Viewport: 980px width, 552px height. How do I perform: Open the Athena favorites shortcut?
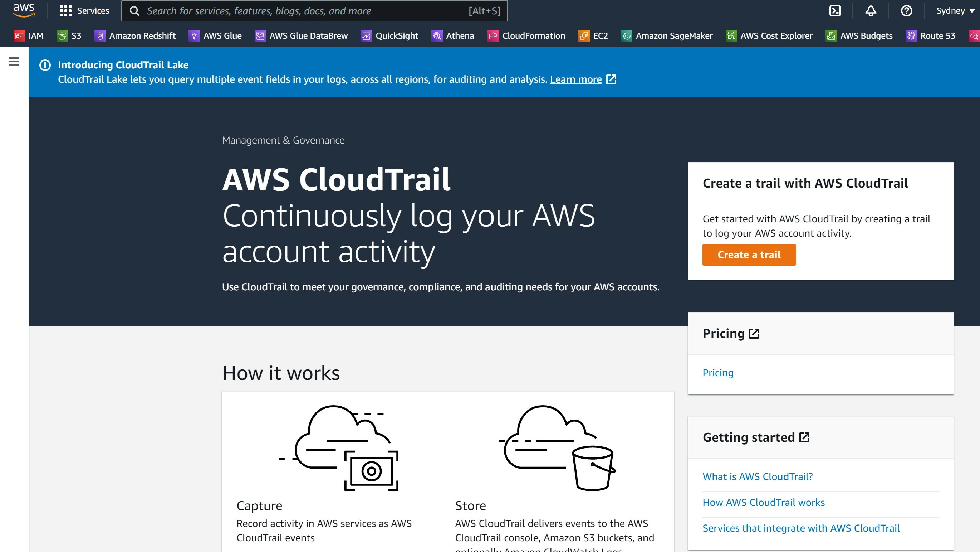coord(453,36)
